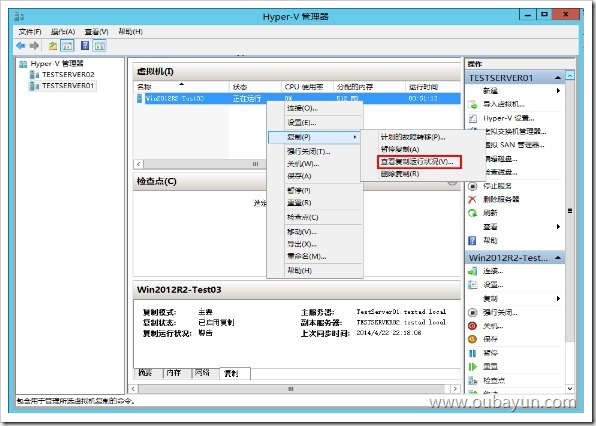
Task: Choose 导出(X)... in the context menu
Action: coord(315,244)
